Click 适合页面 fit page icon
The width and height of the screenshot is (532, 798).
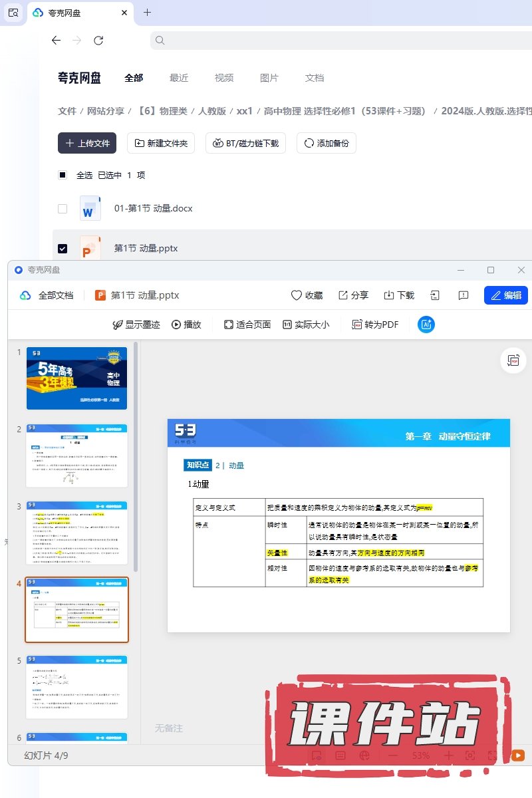(229, 325)
